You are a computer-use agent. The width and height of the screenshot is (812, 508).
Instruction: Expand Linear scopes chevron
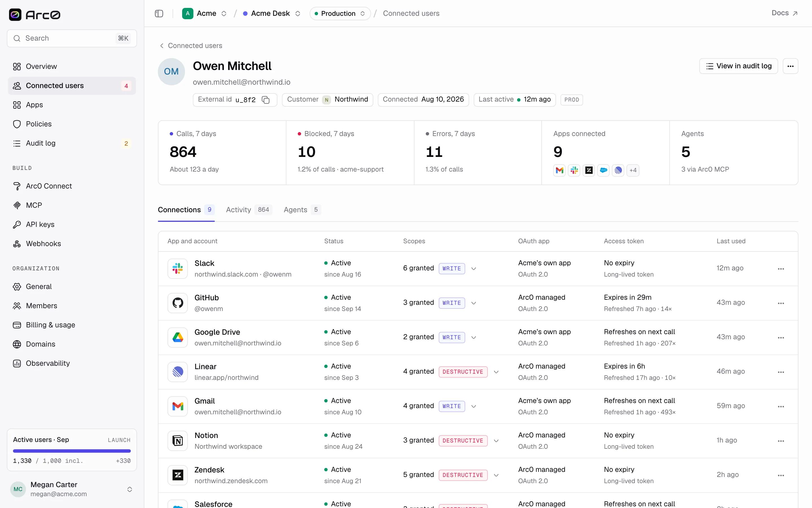(496, 372)
